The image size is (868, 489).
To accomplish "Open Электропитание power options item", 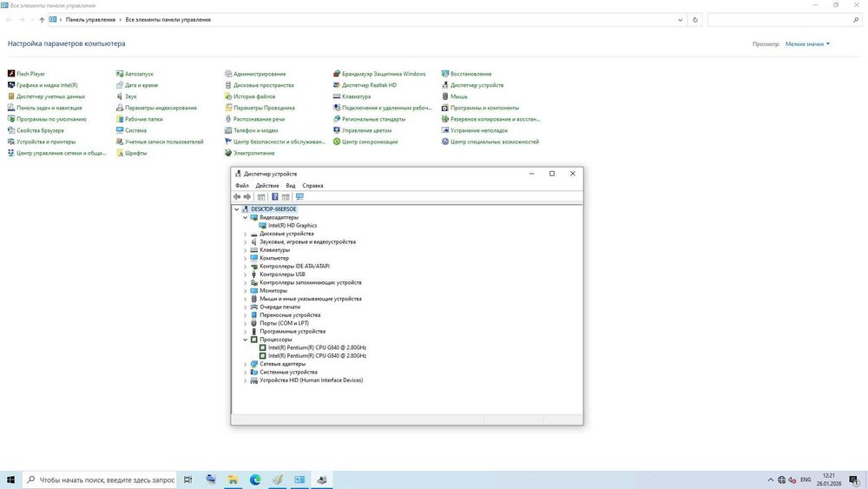I will pos(249,154).
